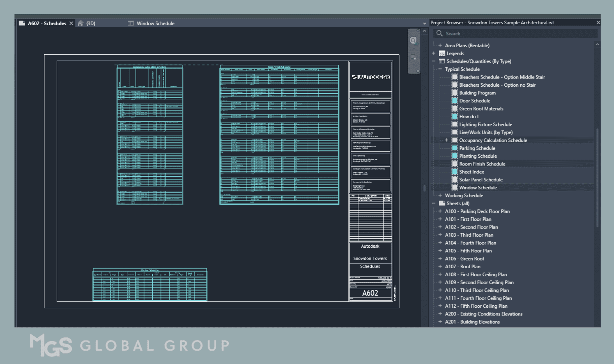Select the 2D SteeringWheel on the navigation bar

(413, 40)
